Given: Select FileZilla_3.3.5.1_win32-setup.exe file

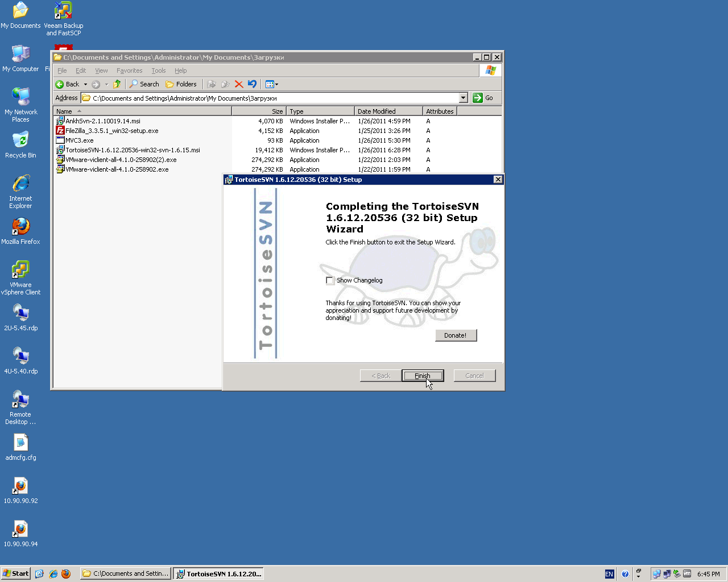Looking at the screenshot, I should tap(107, 131).
